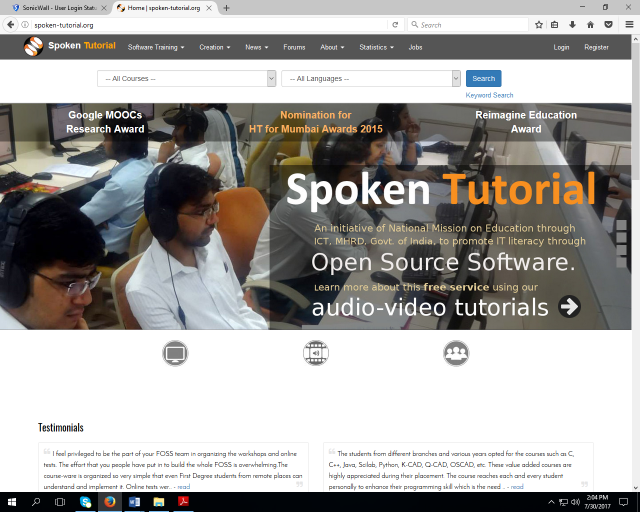Expand the All Languages dropdown

[x=371, y=78]
